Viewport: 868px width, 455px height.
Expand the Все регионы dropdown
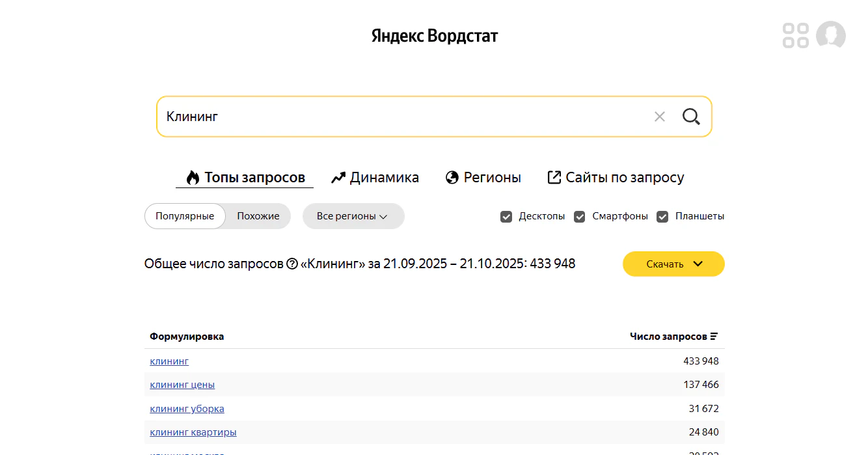tap(353, 216)
